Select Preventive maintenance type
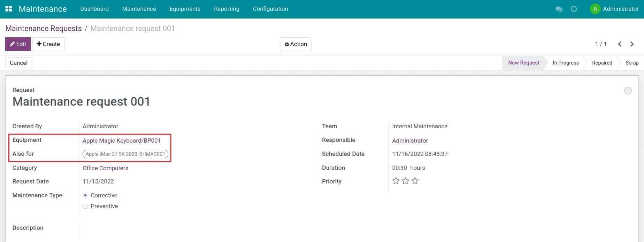The height and width of the screenshot is (242, 644). point(85,206)
